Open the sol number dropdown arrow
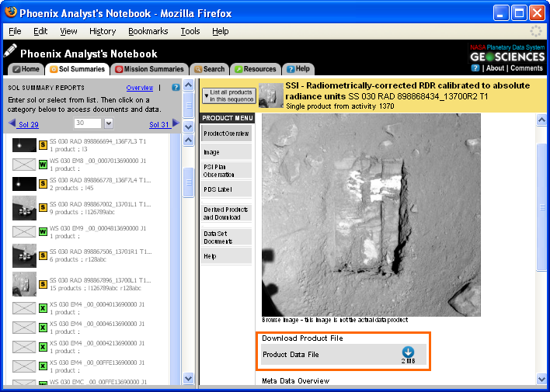 click(x=109, y=123)
